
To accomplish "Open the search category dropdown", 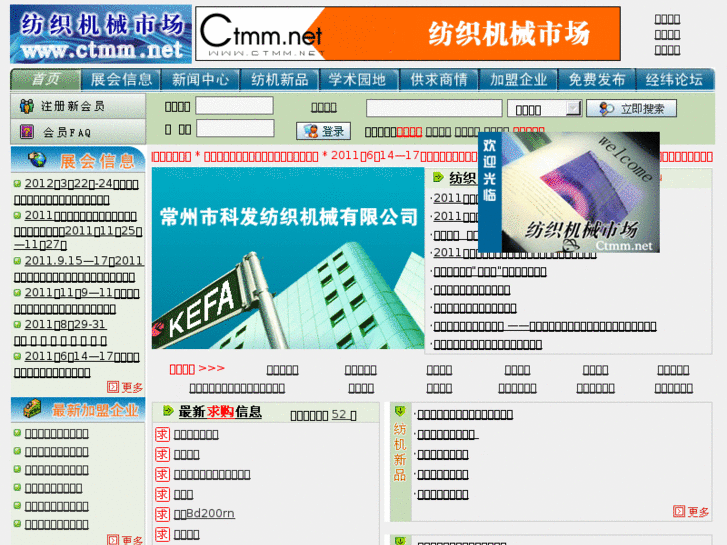I will click(544, 109).
